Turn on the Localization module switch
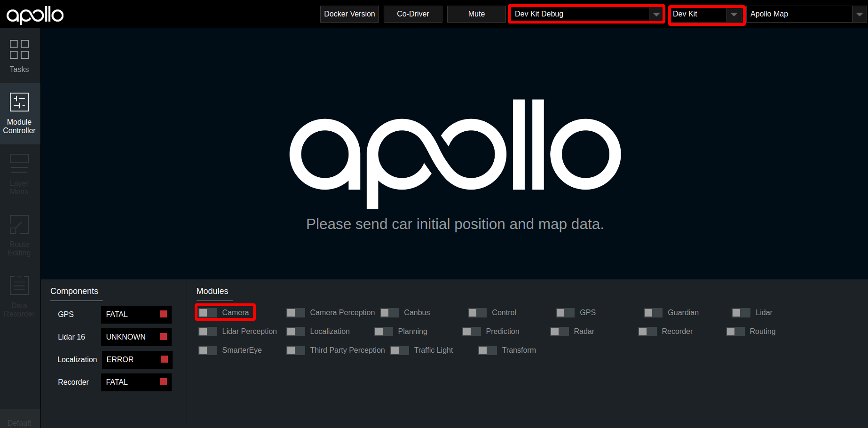 coord(295,332)
